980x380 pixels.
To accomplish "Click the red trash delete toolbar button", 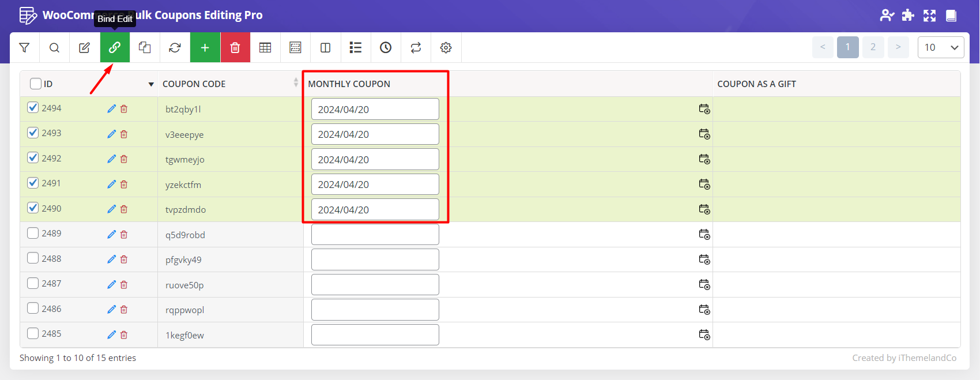I will click(x=235, y=47).
